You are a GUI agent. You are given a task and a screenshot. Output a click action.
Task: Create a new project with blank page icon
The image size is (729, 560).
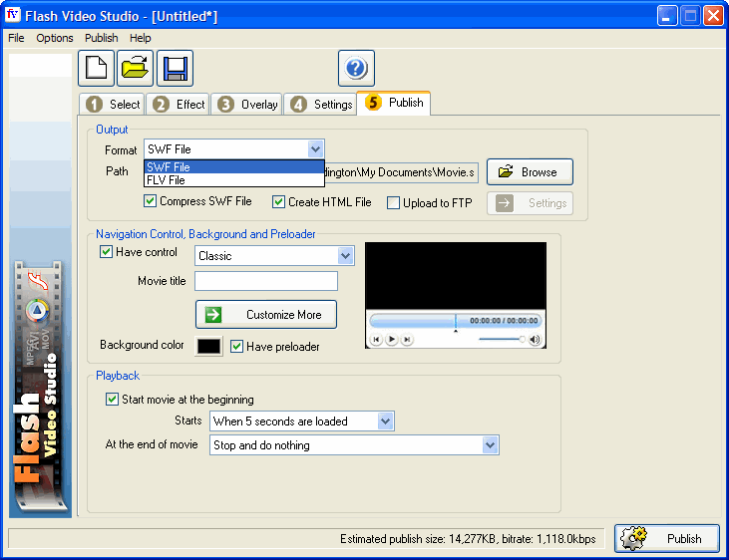(97, 69)
